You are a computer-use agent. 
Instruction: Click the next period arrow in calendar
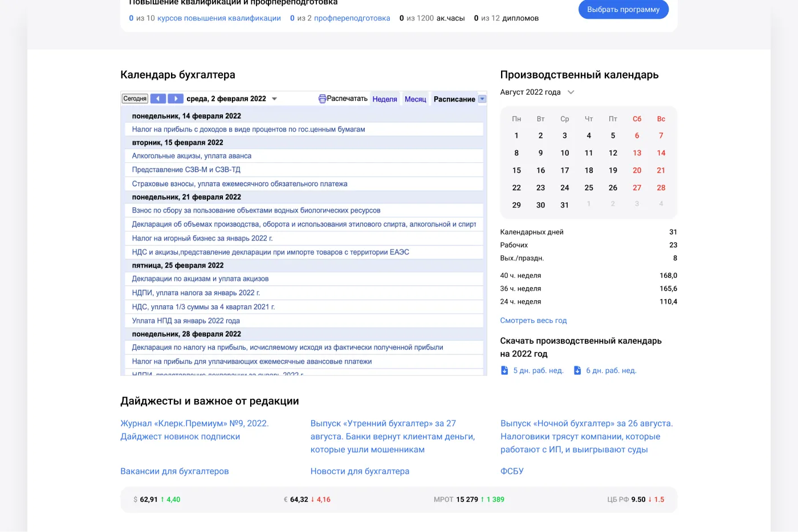(x=176, y=99)
